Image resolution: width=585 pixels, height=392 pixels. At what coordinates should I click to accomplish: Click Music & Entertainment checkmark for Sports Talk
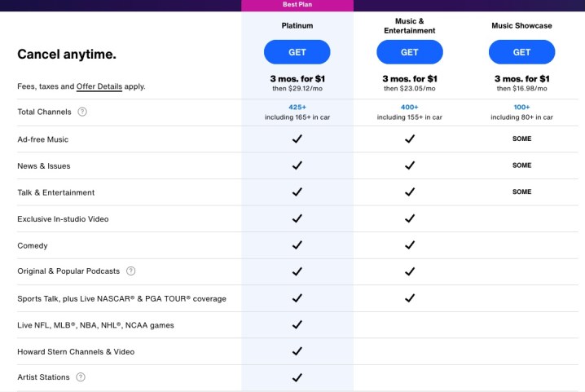click(409, 298)
